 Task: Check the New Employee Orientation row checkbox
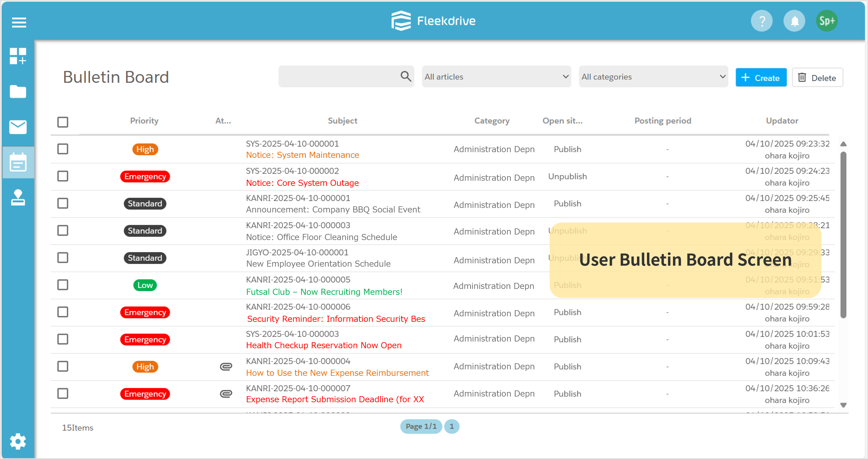(x=63, y=258)
